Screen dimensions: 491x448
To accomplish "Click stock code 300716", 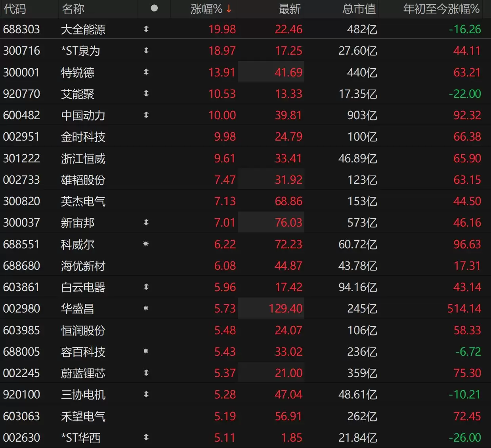I will tap(21, 51).
